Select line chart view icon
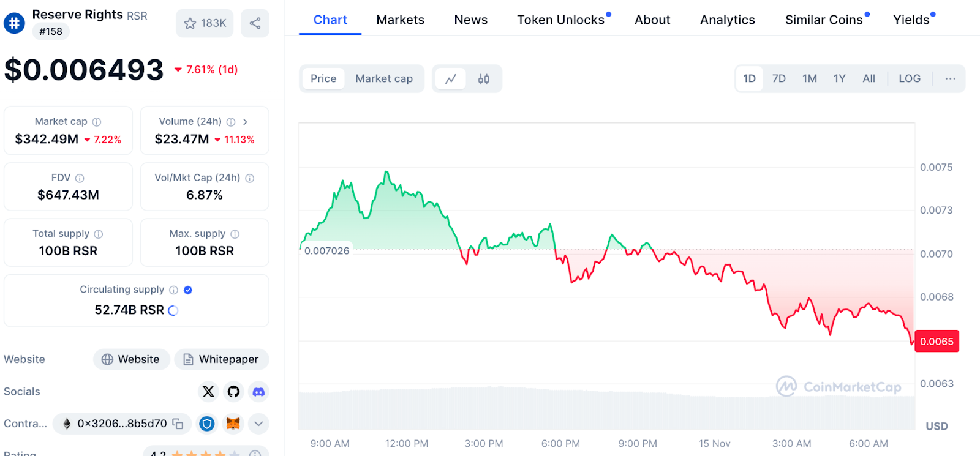Viewport: 980px width, 456px height. pyautogui.click(x=451, y=79)
